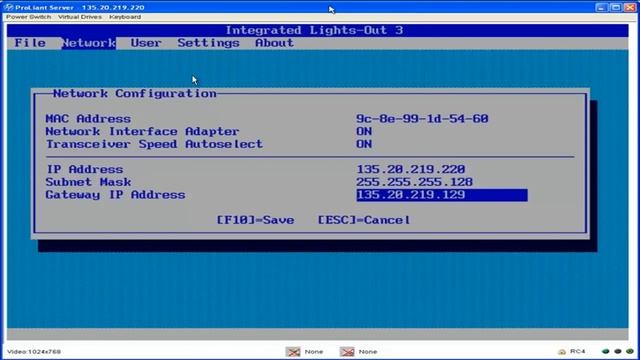Image resolution: width=640 pixels, height=360 pixels.
Task: Click the Network Configuration dialog title
Action: pyautogui.click(x=135, y=93)
